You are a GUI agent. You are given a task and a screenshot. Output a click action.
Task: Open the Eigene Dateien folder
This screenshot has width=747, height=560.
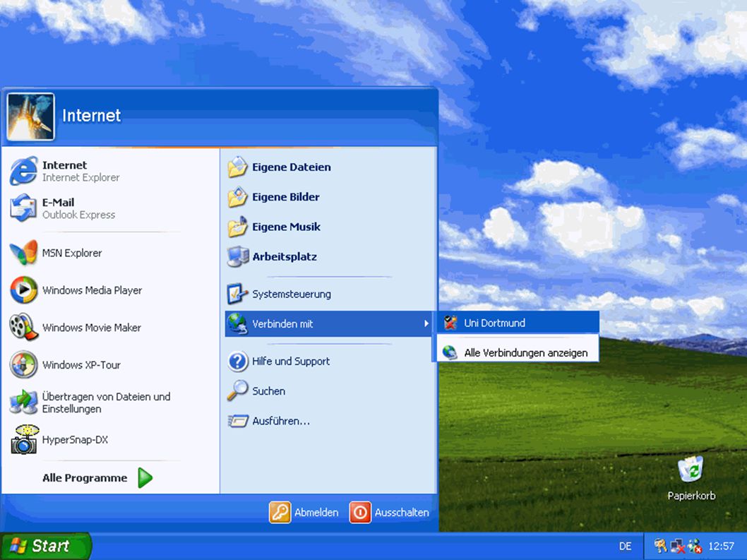point(328,167)
